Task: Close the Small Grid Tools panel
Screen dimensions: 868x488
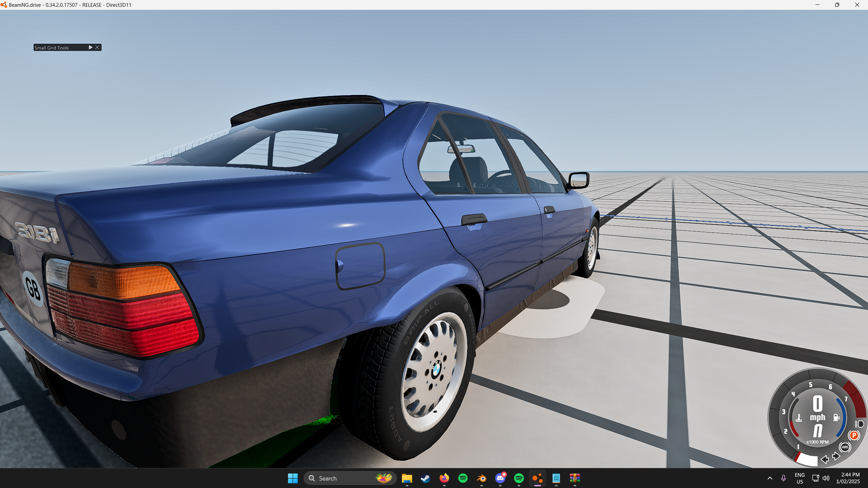Action: [x=97, y=47]
